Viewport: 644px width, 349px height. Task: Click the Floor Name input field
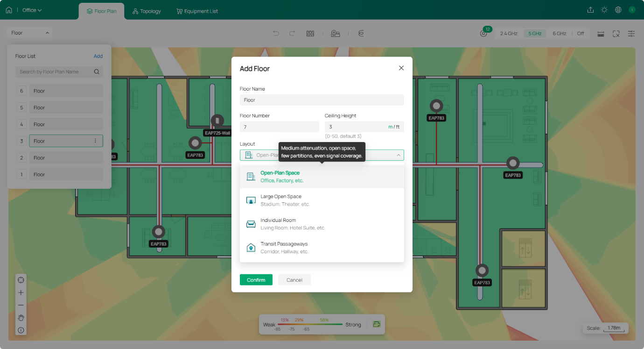tap(322, 100)
